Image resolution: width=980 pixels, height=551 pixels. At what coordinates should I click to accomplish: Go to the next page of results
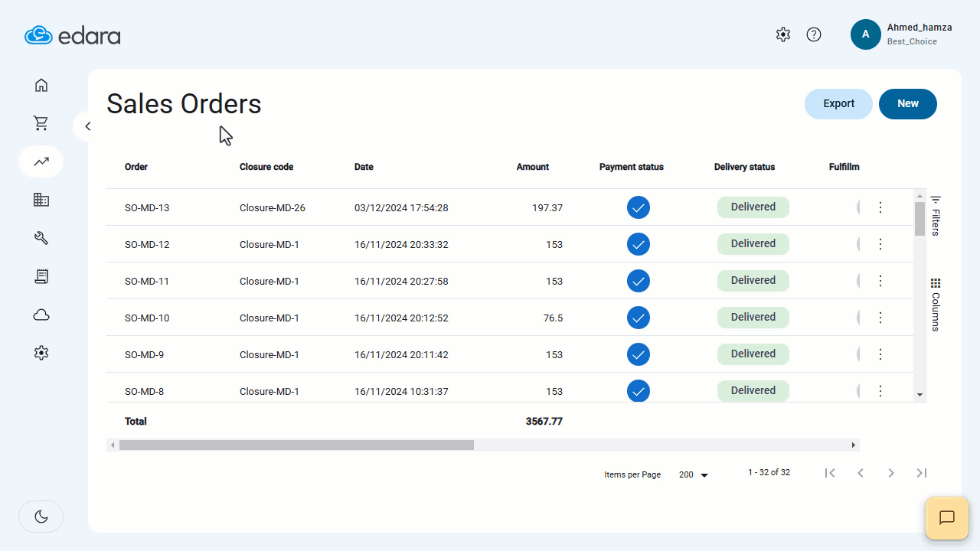pos(891,473)
